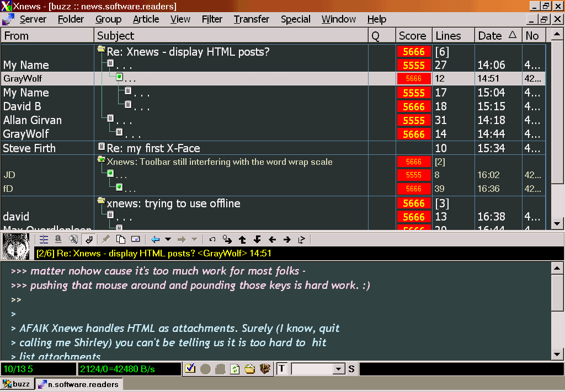This screenshot has width=565, height=392.
Task: Switch to the n.software.readers tab
Action: click(79, 384)
